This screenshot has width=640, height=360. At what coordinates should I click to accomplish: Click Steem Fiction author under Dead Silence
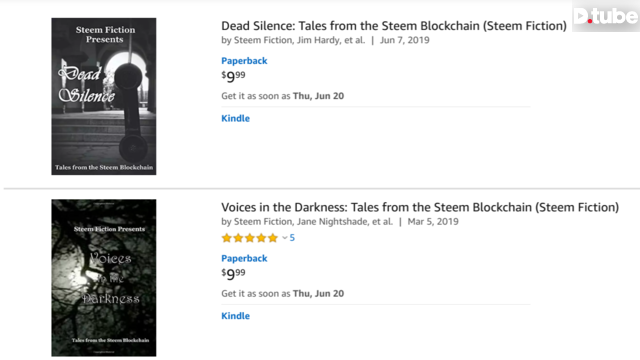(263, 40)
